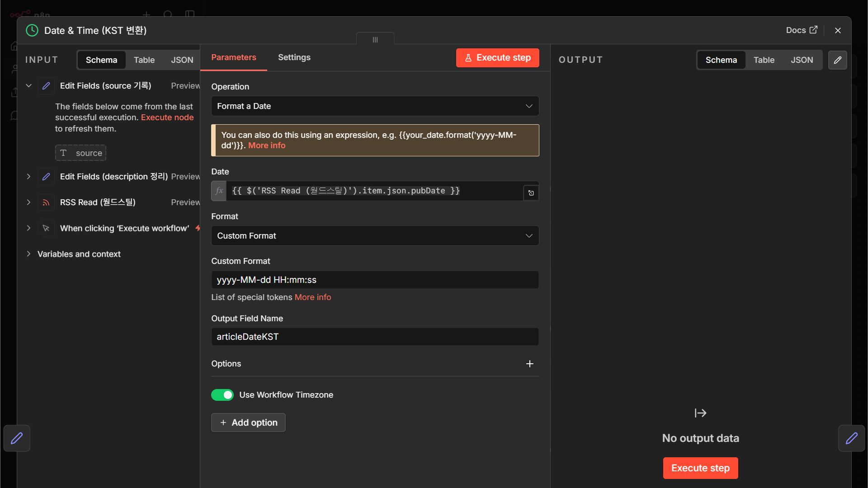Click the Edit Fields (source 기록) node icon
868x488 pixels.
(46, 86)
